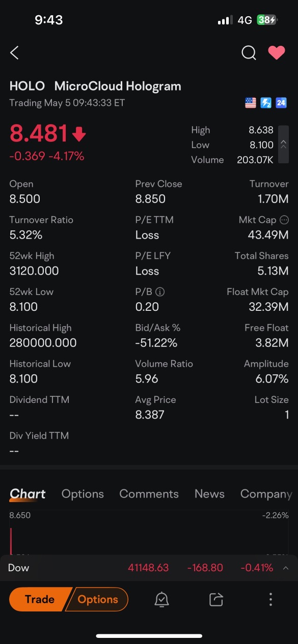This screenshot has height=644, width=298.
Task: Open the search magnifier icon
Action: tap(249, 52)
